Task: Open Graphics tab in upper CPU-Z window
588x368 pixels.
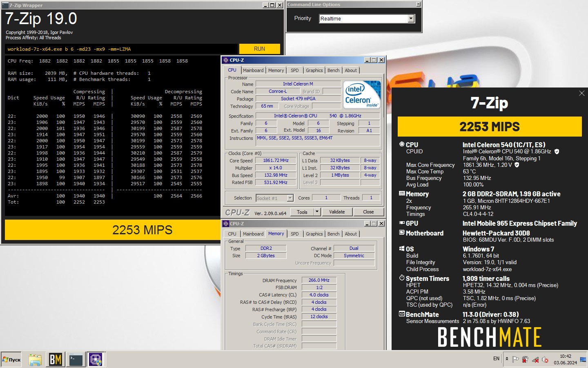Action: [x=314, y=70]
